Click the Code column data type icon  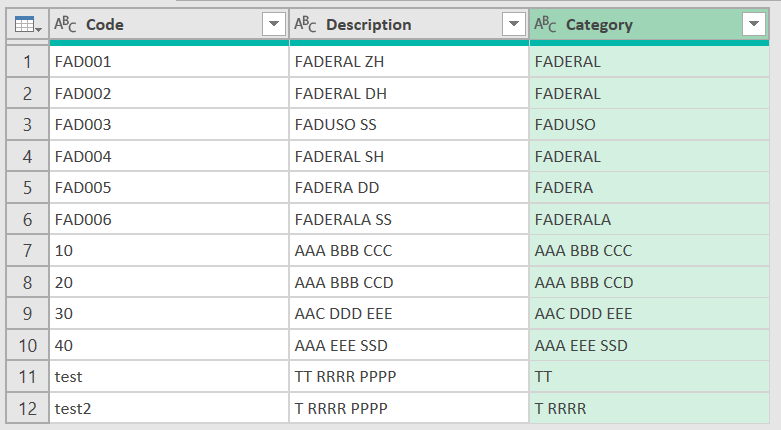(x=65, y=24)
